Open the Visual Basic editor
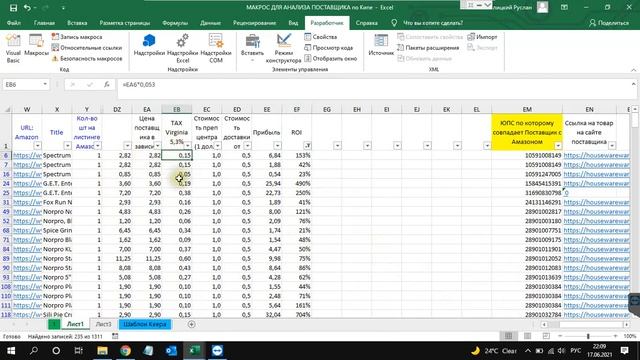Image resolution: width=640 pixels, height=360 pixels. (x=13, y=48)
